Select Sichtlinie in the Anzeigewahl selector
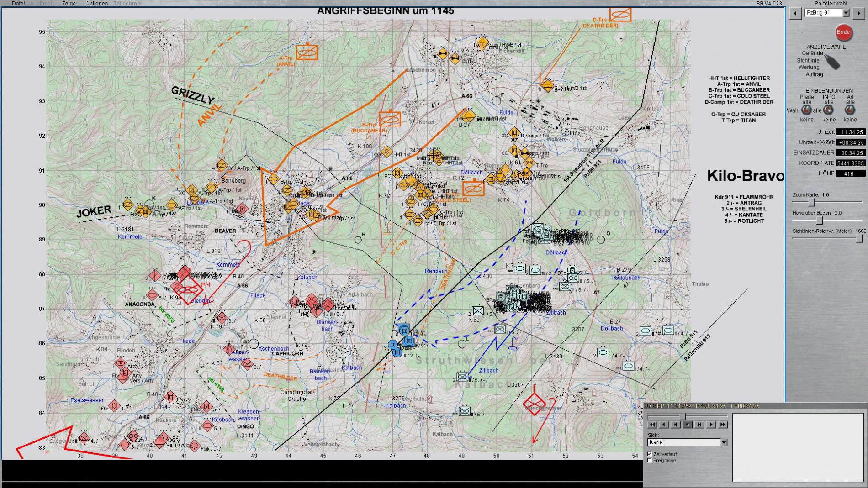 coord(808,60)
